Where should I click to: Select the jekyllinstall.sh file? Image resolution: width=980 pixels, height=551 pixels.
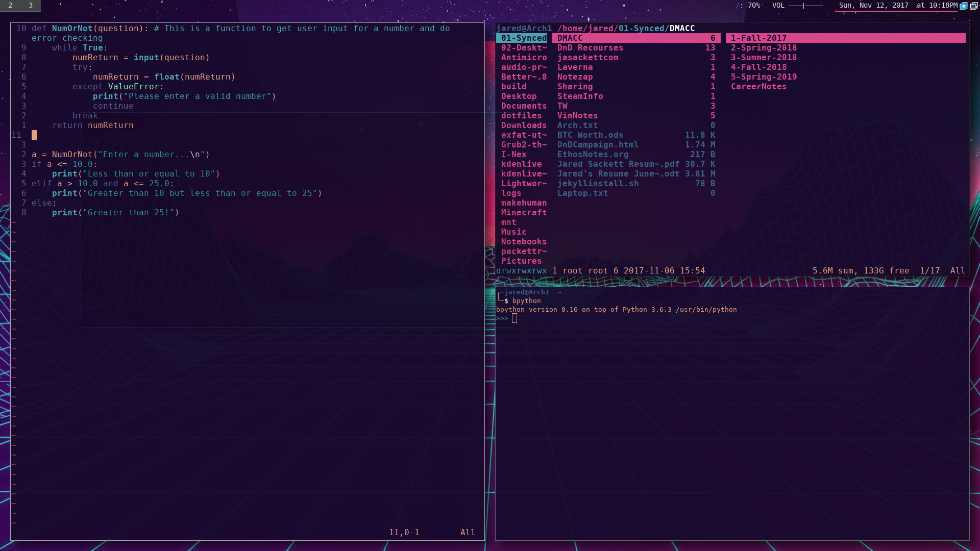click(598, 184)
